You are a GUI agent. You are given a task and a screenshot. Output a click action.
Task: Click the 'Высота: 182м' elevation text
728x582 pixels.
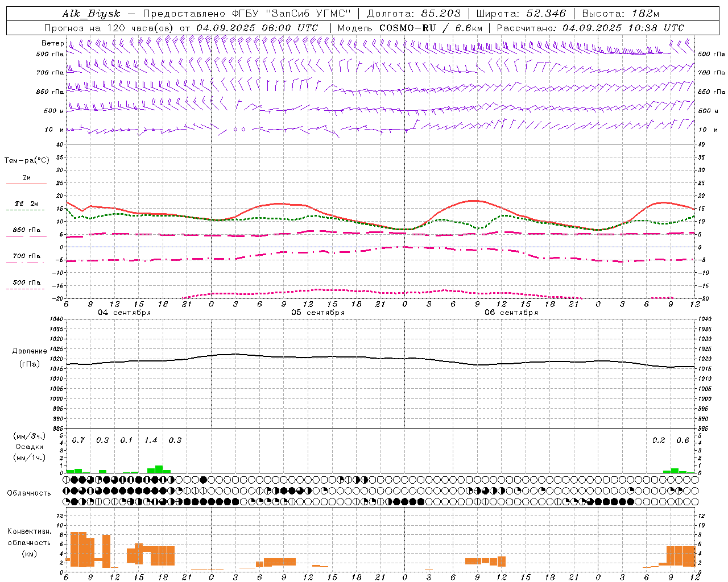(621, 14)
